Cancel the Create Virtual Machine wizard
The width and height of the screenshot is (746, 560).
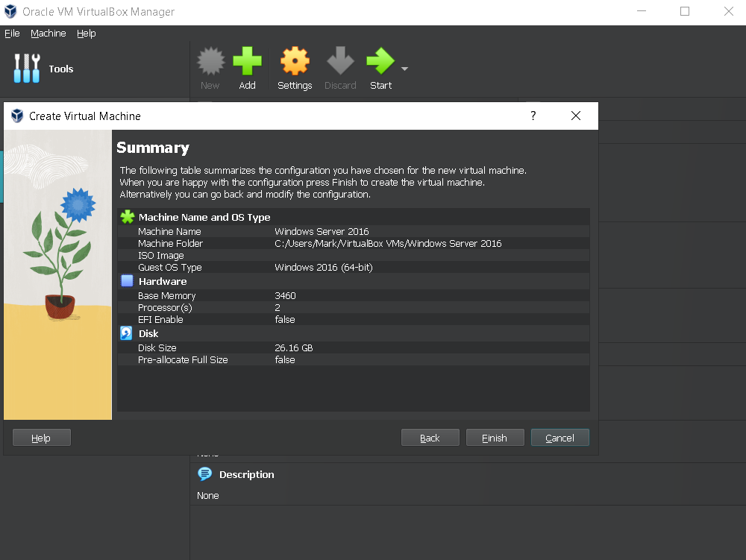[560, 438]
